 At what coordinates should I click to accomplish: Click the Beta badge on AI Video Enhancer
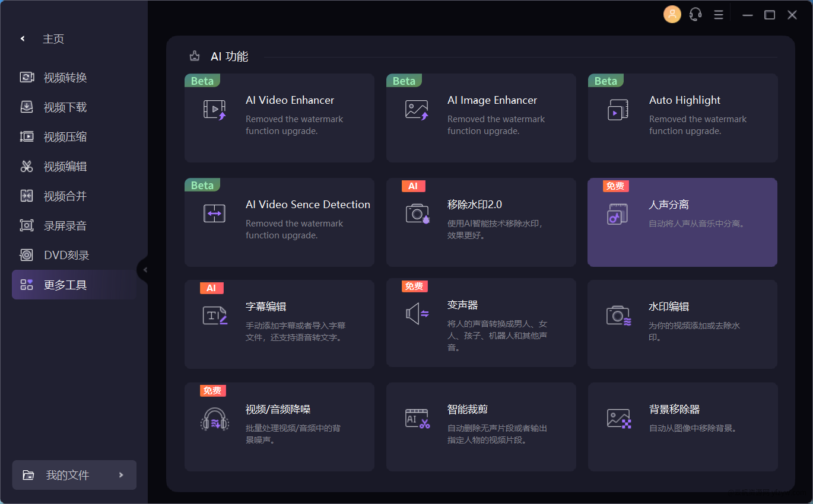(202, 81)
